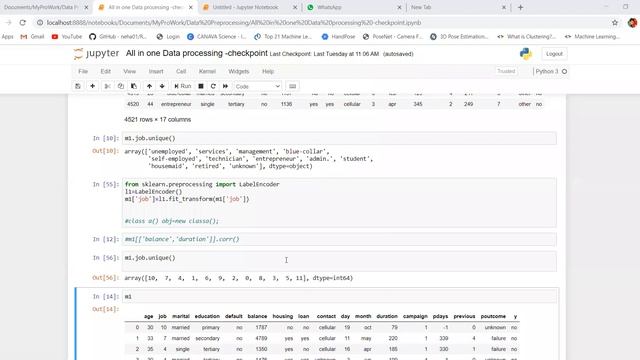Image resolution: width=640 pixels, height=360 pixels.
Task: Open the Login bookmark
Action: click(168, 37)
